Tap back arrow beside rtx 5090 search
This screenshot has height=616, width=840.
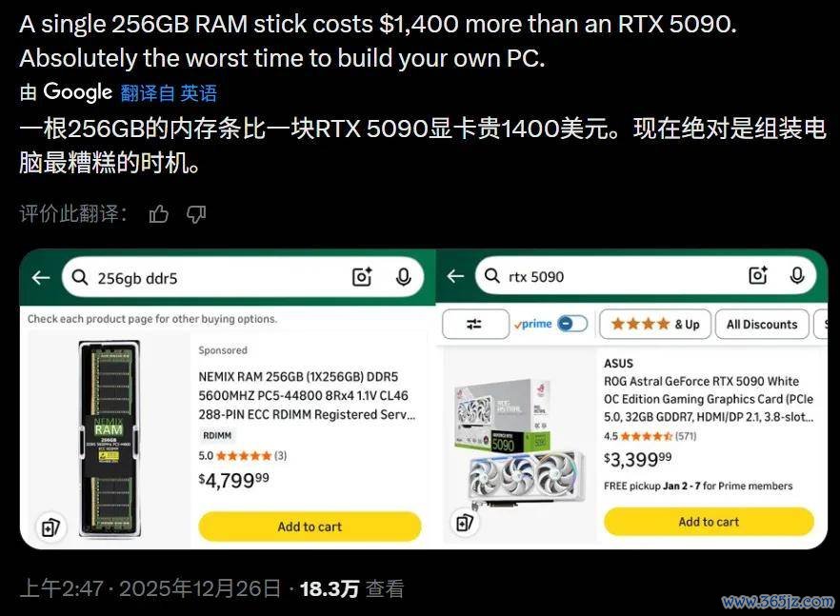tap(455, 276)
